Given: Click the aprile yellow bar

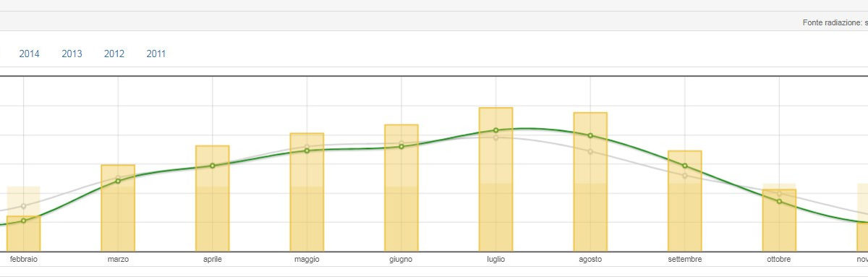Looking at the screenshot, I should click(213, 199).
